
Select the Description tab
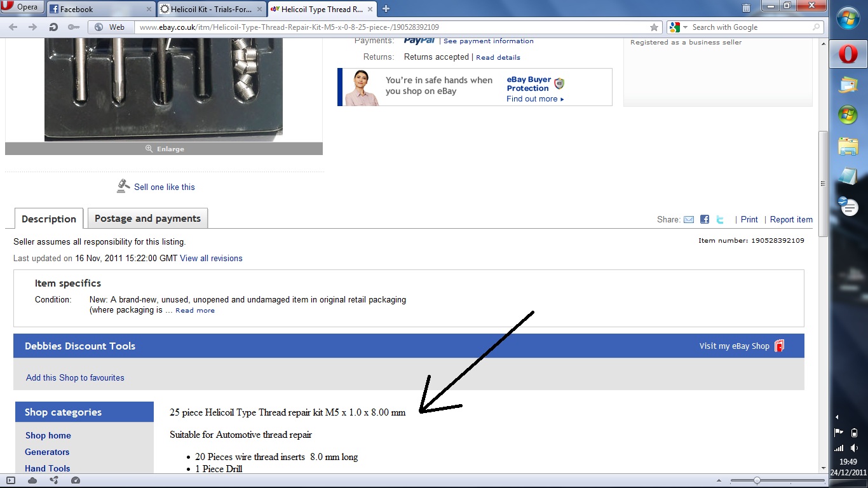pos(49,219)
